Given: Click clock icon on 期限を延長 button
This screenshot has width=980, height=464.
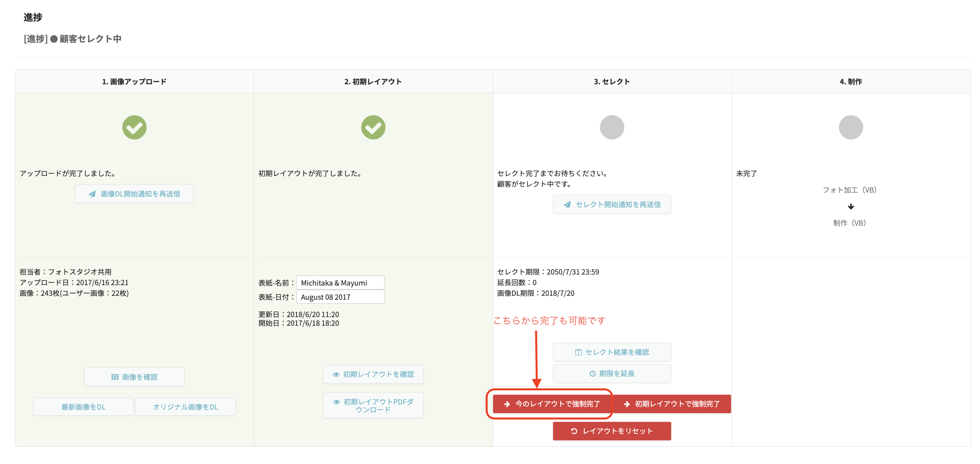Looking at the screenshot, I should click(592, 374).
